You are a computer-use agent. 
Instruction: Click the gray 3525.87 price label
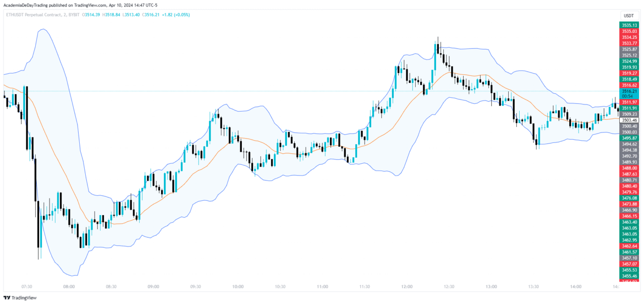click(x=629, y=49)
